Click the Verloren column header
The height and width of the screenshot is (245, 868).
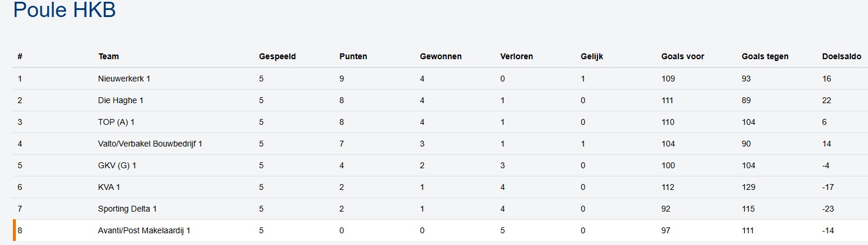point(516,57)
